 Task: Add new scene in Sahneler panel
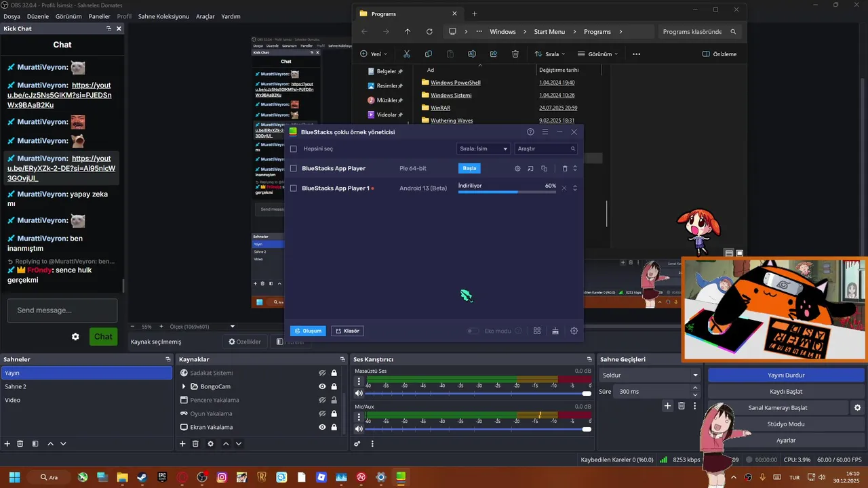pos(7,443)
